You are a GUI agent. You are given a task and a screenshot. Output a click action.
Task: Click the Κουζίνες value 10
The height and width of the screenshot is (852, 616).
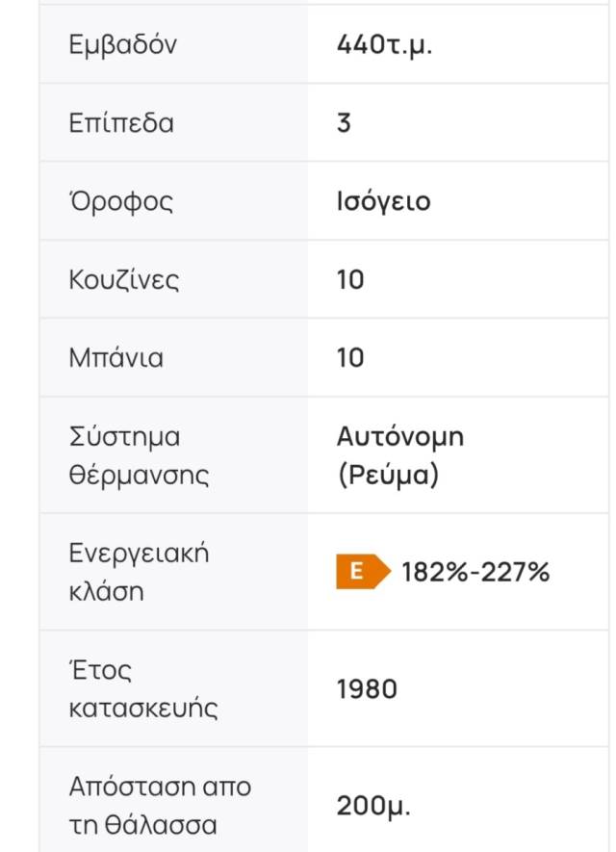350,280
